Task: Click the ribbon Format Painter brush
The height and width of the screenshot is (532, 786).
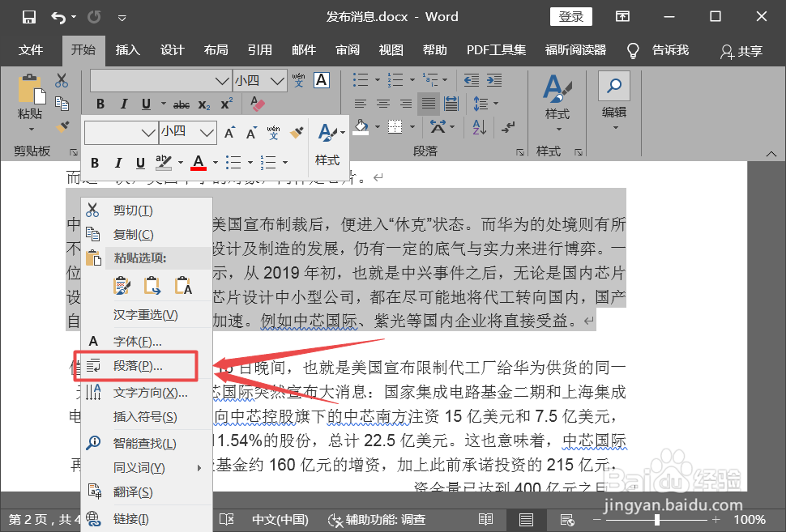Action: 62,127
